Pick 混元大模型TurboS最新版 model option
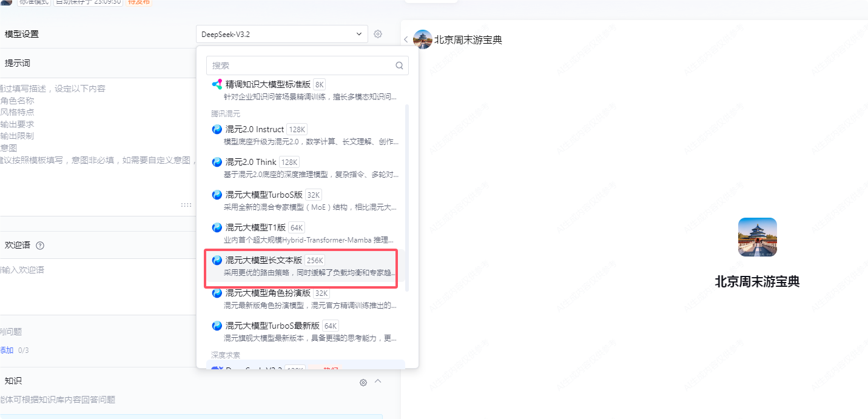The height and width of the screenshot is (419, 868). [x=306, y=332]
